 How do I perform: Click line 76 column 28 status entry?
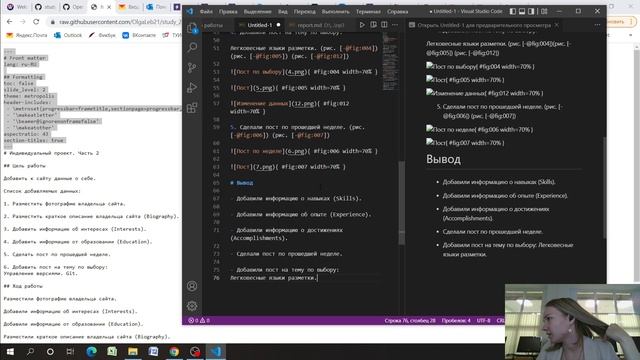pos(410,320)
